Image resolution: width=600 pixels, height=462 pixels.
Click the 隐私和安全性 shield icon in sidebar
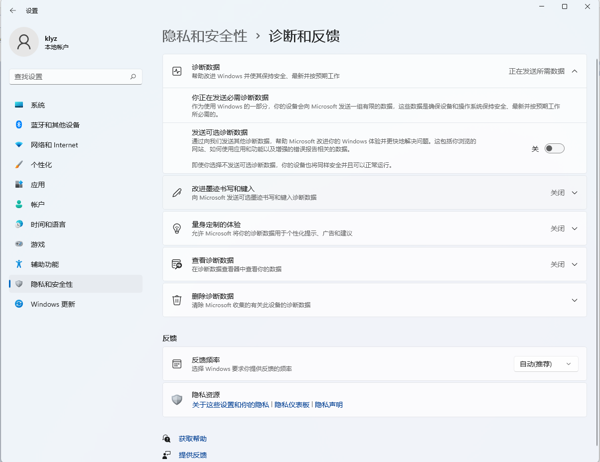pos(19,284)
